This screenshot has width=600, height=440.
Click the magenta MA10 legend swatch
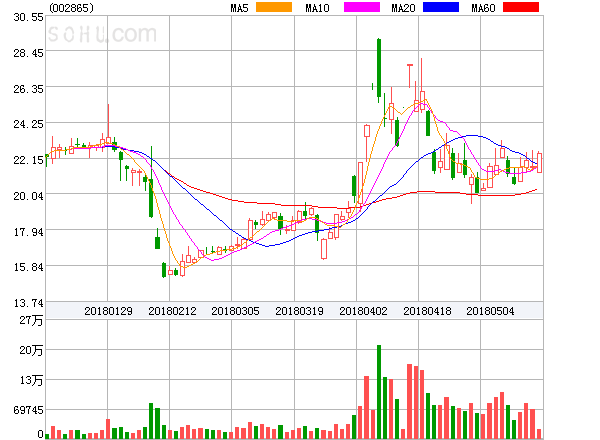tap(362, 7)
